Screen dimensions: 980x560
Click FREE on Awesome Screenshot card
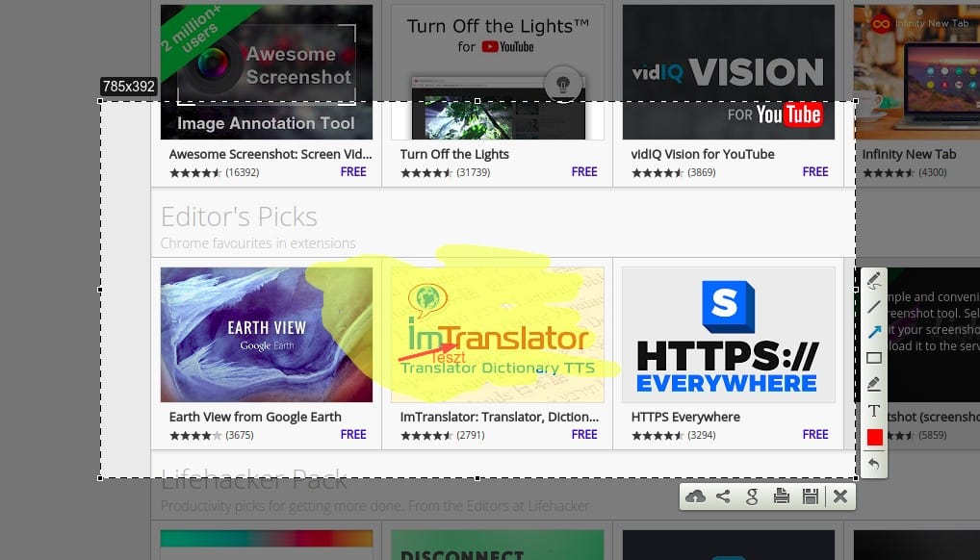click(353, 172)
